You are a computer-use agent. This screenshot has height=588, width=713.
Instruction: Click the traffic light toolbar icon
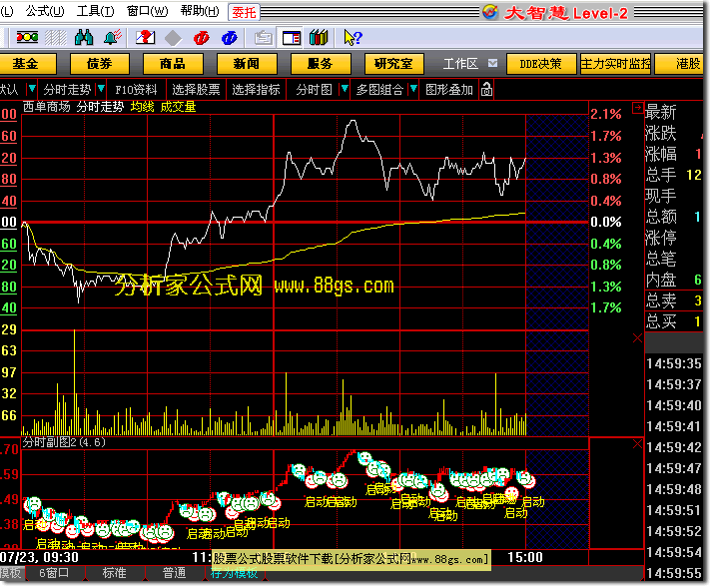coord(27,37)
